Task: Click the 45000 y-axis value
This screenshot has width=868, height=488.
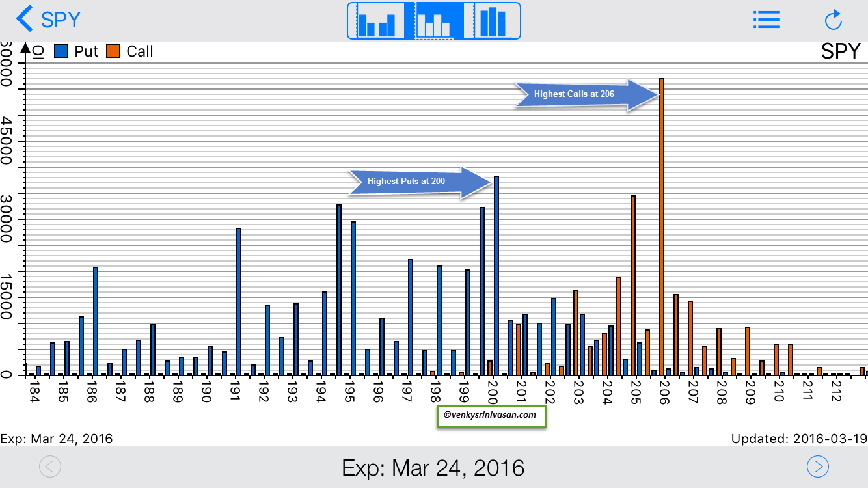Action: [x=7, y=141]
